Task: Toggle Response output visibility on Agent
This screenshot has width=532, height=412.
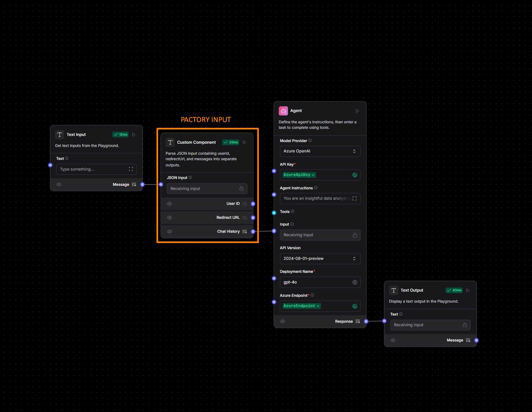Action: tap(283, 321)
